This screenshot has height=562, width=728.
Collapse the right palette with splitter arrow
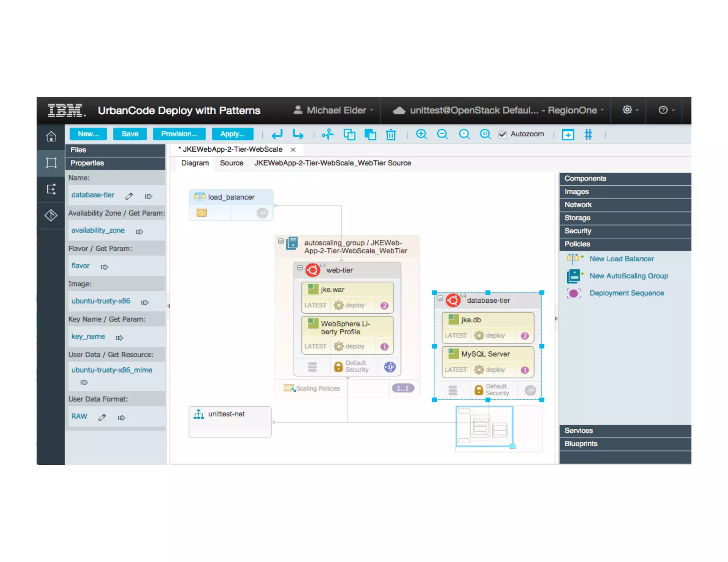(x=556, y=319)
